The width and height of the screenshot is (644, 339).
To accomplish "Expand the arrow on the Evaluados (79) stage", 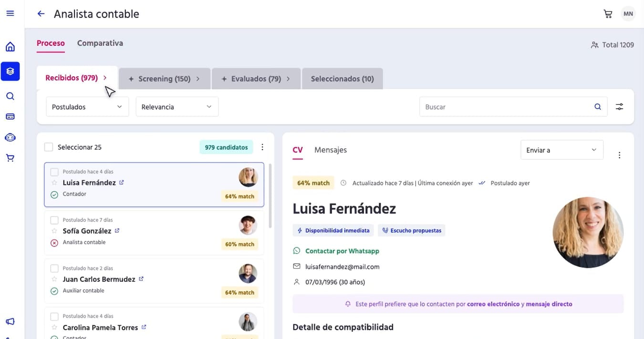I will click(x=288, y=79).
